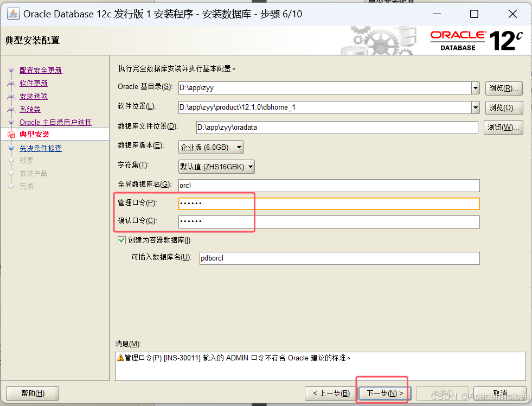This screenshot has width=532, height=406.
Task: Select the 安装选项 step in sidebar
Action: tap(34, 96)
